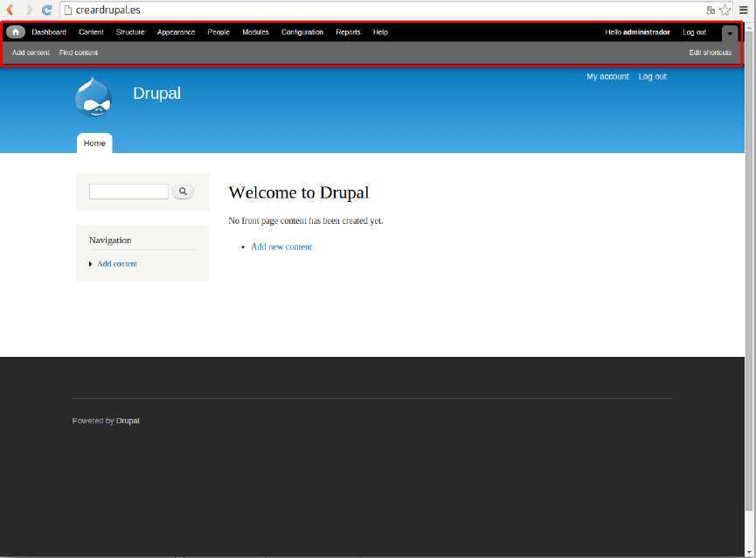Screen dimensions: 756x558
Task: Open the Structure admin menu
Action: click(130, 32)
